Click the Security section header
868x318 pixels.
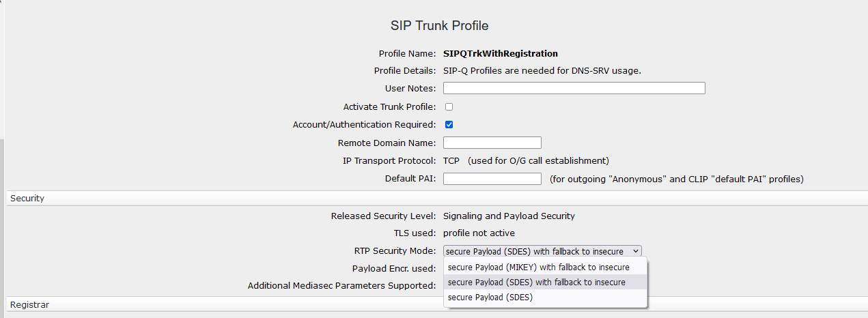click(437, 198)
